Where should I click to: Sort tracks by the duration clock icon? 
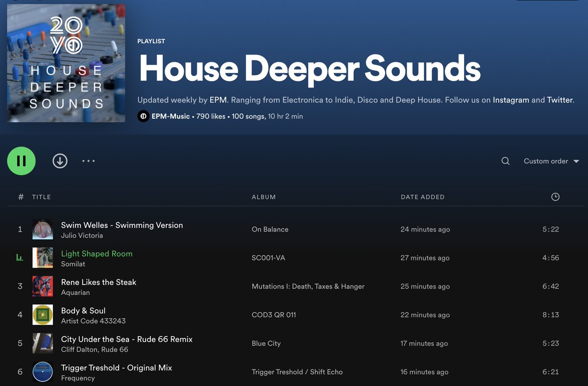(555, 197)
